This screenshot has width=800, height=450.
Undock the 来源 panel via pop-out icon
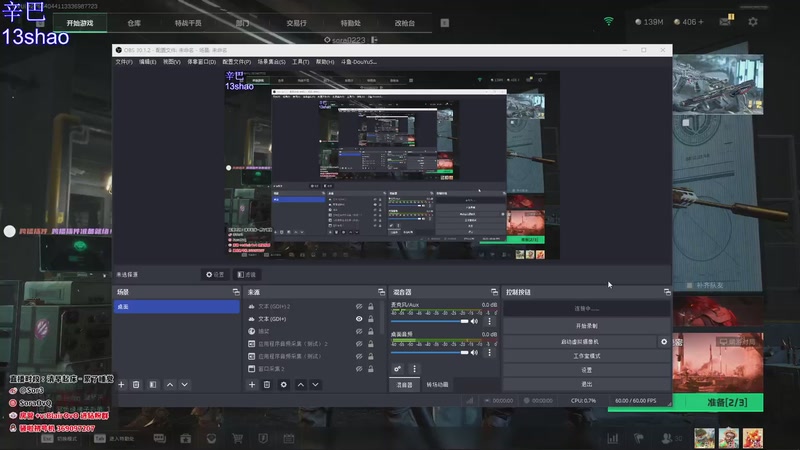(381, 292)
